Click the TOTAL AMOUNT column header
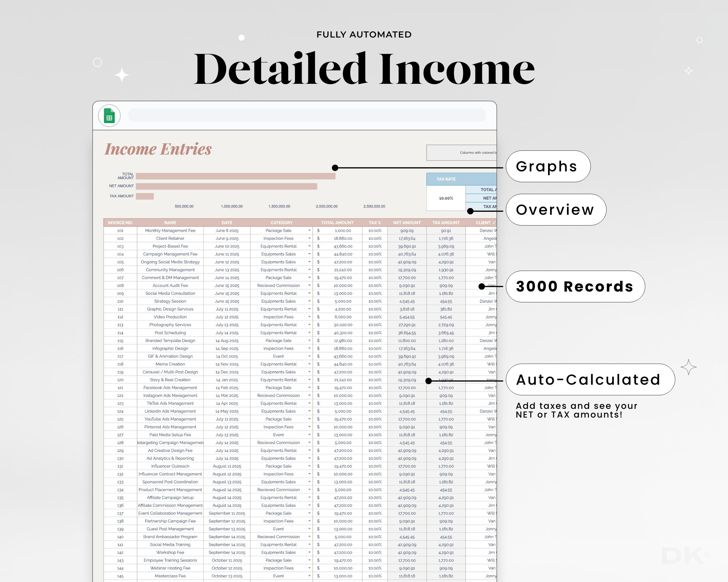This screenshot has width=728, height=582. [337, 223]
